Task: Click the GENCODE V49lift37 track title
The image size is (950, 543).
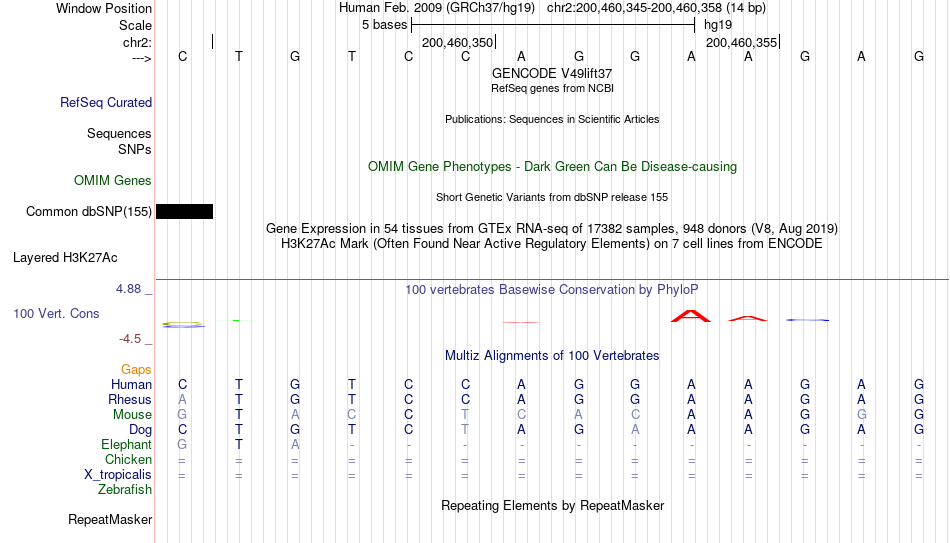Action: click(552, 73)
